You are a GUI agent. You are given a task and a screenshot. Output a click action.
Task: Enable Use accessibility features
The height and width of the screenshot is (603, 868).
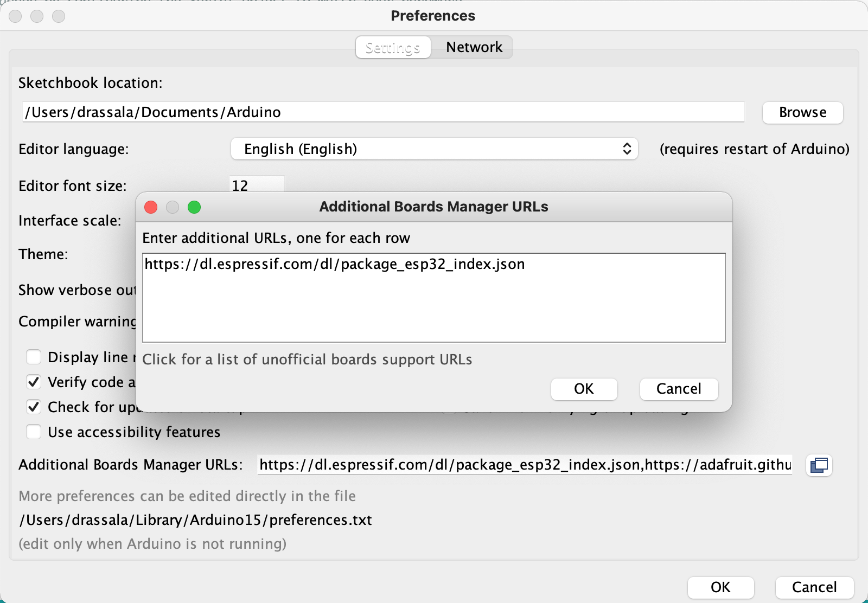[34, 432]
